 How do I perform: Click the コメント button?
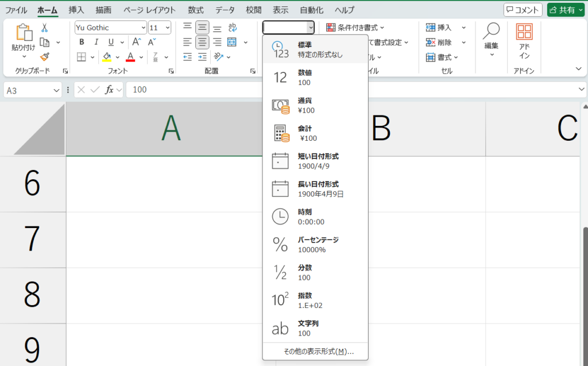click(523, 10)
